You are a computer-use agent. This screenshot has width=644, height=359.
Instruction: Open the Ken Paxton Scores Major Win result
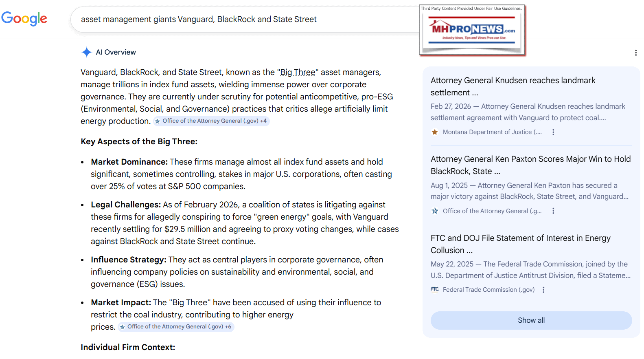(x=530, y=165)
